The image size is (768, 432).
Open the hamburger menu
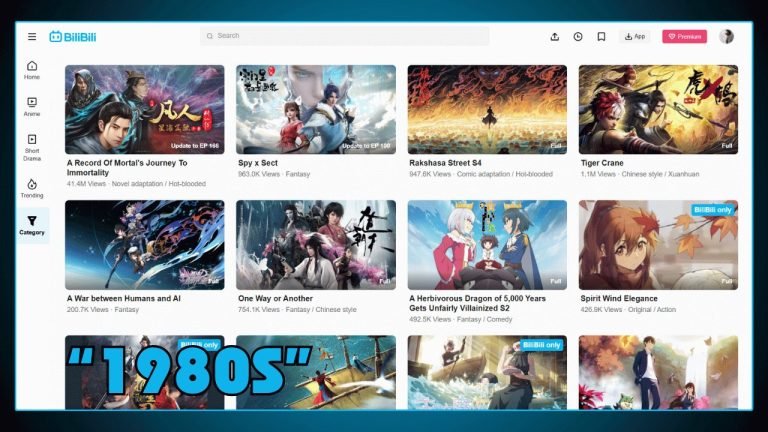pos(32,36)
